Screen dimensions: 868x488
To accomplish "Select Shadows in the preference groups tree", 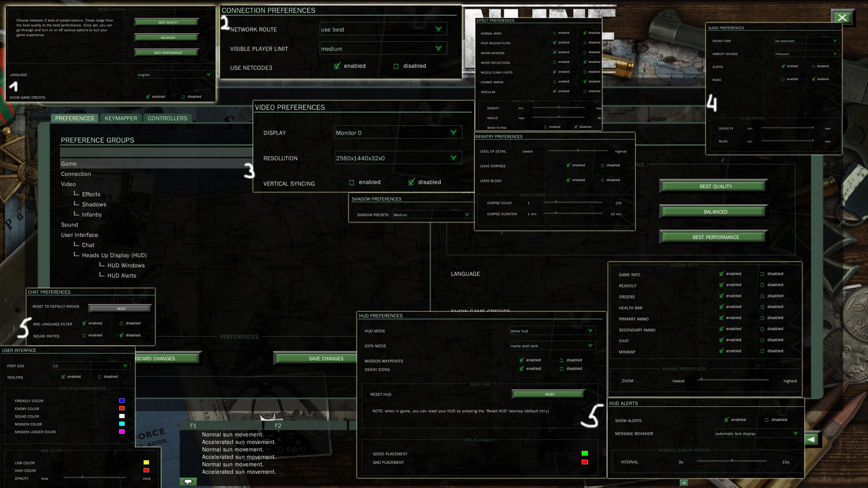I will point(94,204).
